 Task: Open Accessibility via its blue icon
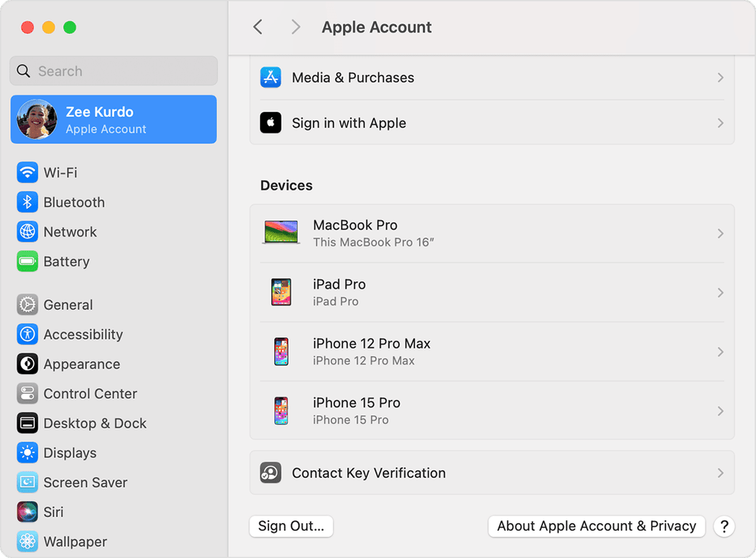tap(28, 334)
